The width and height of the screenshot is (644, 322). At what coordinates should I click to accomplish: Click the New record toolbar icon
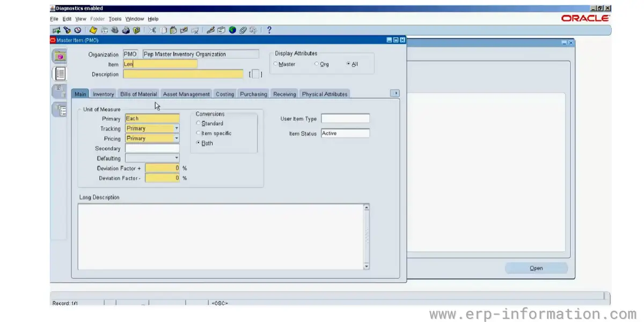(56, 30)
